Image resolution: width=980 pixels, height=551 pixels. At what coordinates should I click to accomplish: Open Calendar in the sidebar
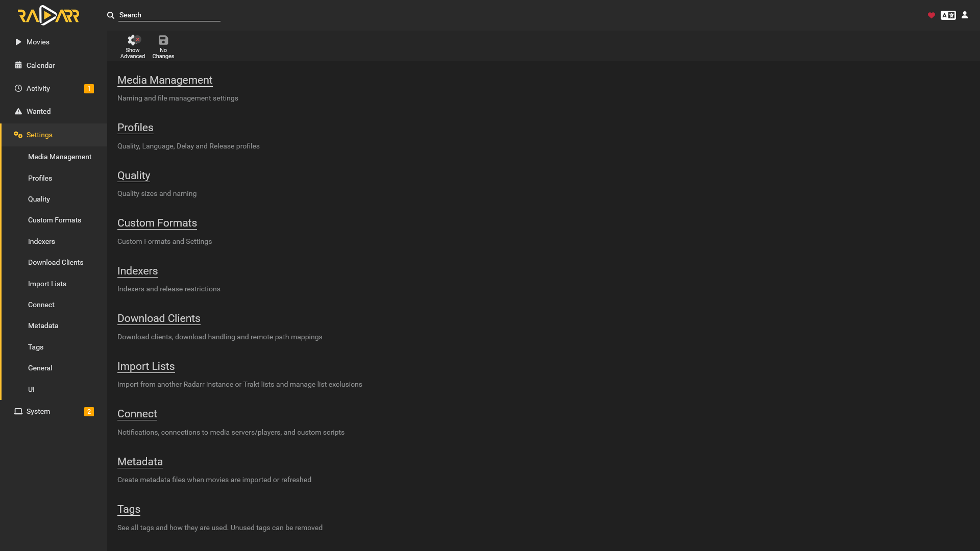click(40, 65)
